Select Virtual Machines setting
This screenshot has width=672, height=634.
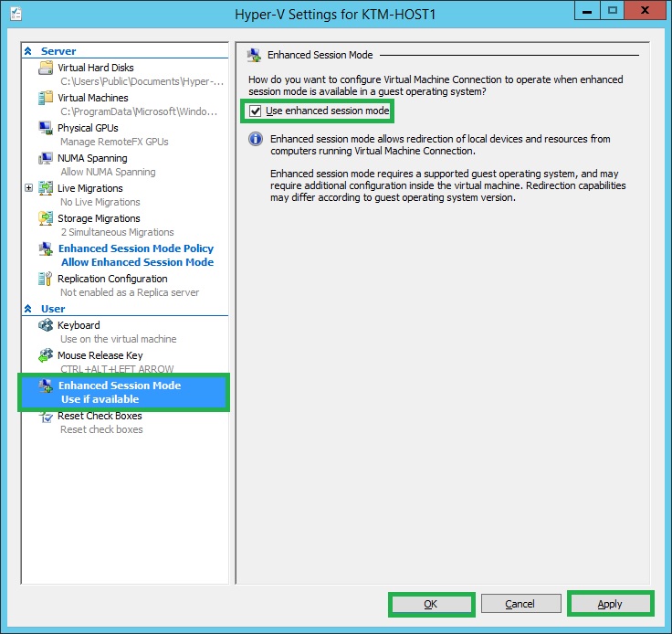coord(93,98)
